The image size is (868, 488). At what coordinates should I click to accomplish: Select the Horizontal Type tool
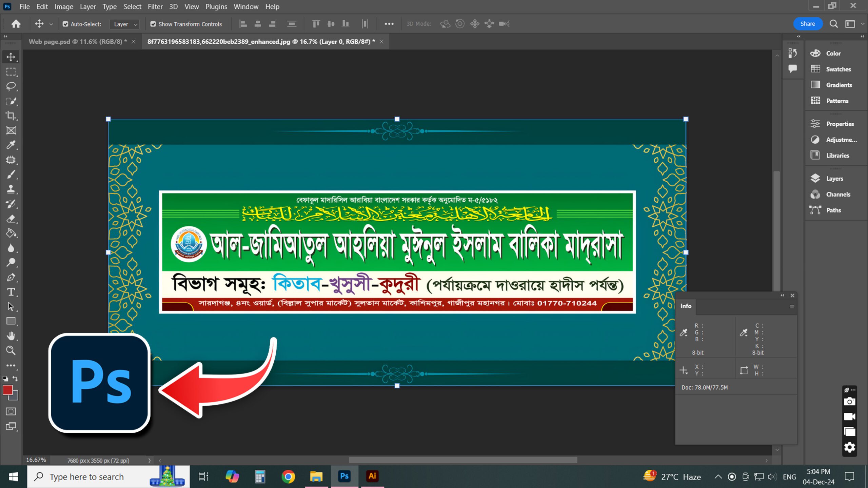(x=11, y=292)
